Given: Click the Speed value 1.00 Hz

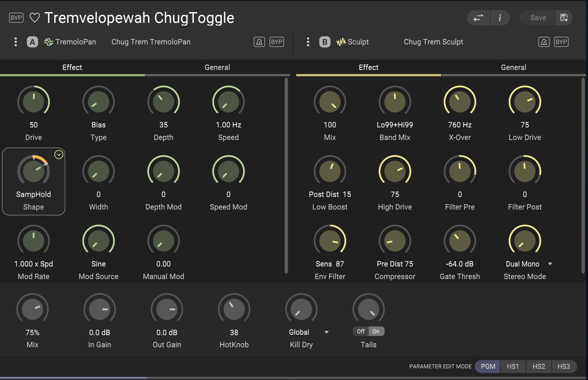Looking at the screenshot, I should click(229, 125).
